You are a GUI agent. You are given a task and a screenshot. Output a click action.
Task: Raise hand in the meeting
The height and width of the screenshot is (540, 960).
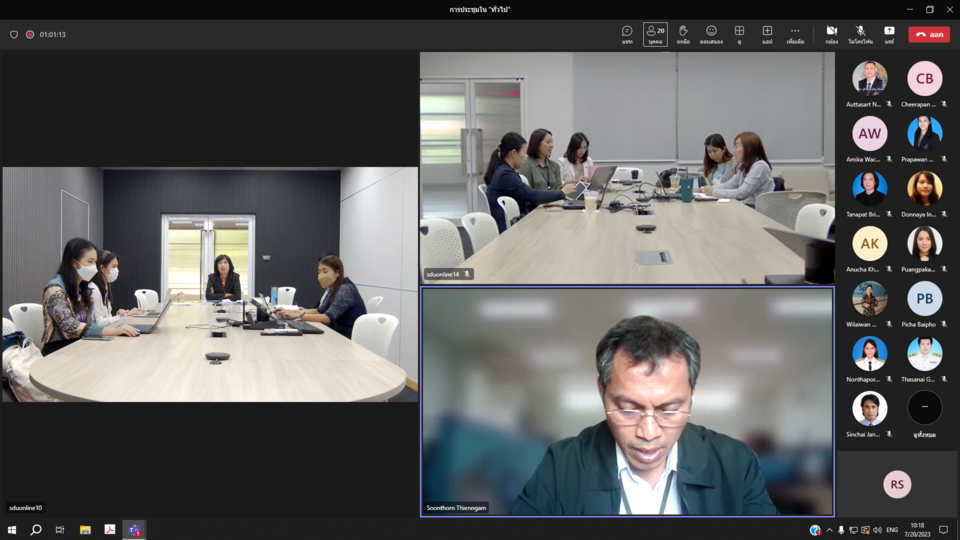683,34
